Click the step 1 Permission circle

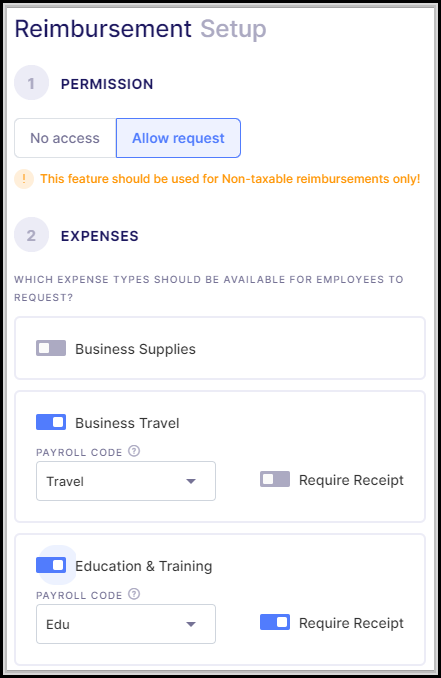click(32, 83)
